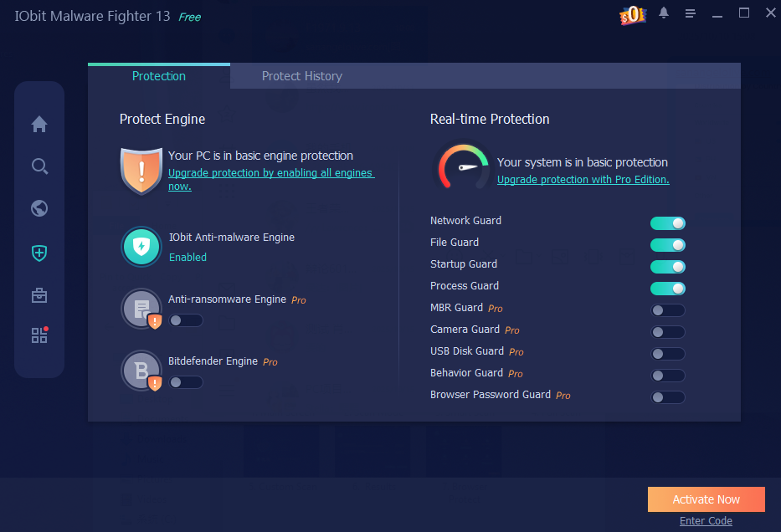This screenshot has height=532, width=781.
Task: Select the Security Guard shield icon
Action: point(39,253)
